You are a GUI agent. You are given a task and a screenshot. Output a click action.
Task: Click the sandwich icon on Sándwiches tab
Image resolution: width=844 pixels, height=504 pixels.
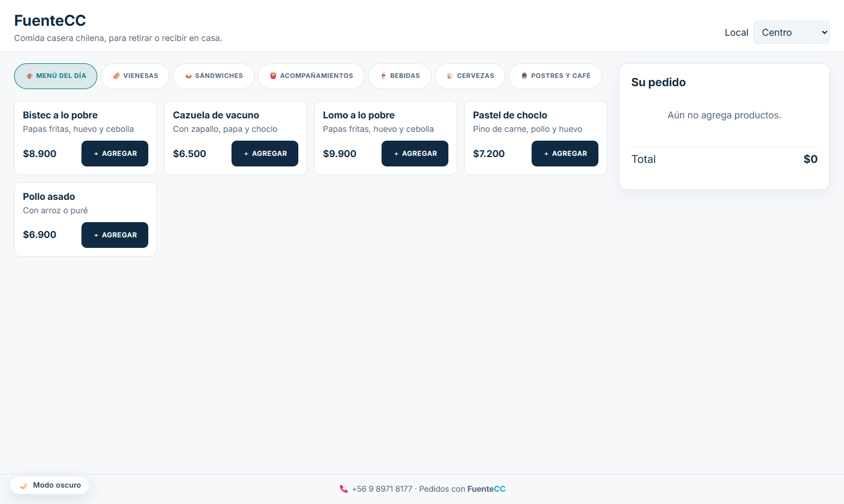188,76
